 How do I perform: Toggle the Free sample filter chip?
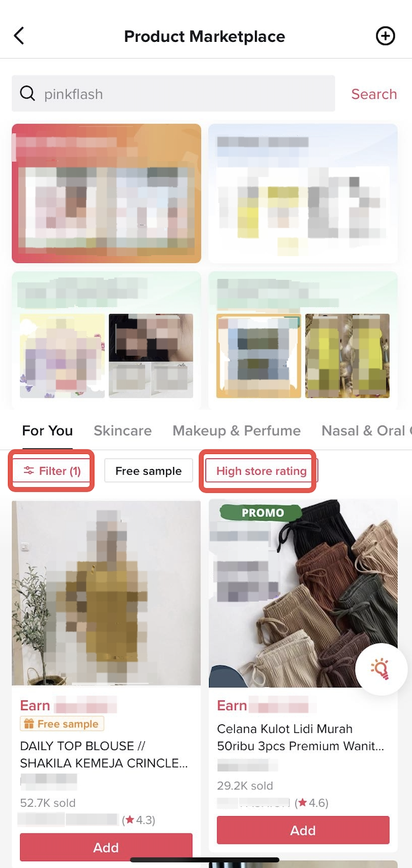(149, 471)
